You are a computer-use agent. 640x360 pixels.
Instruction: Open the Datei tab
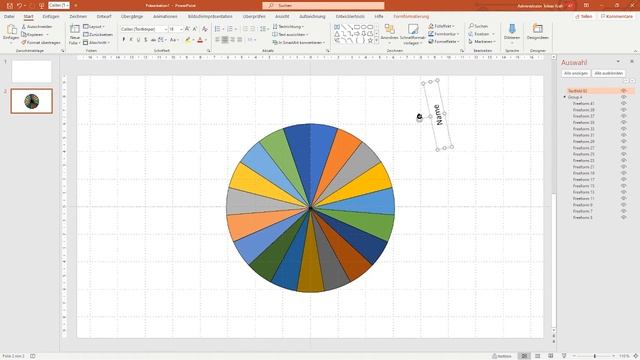(9, 17)
